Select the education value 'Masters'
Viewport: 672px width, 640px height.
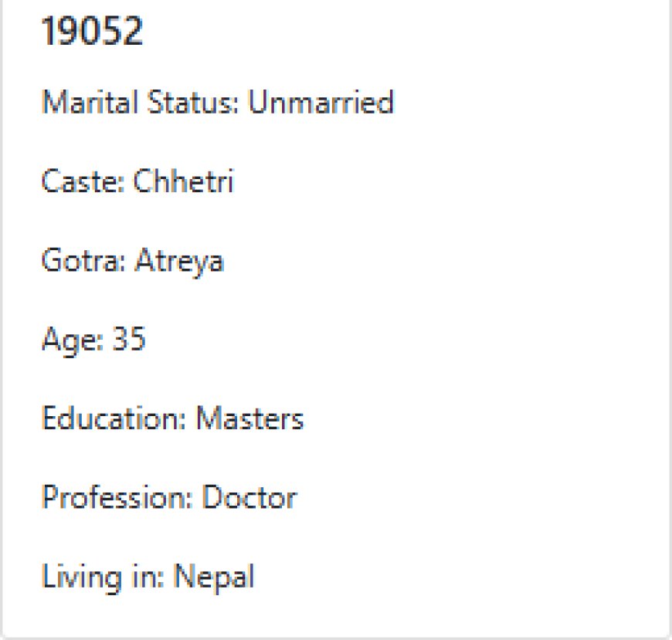click(249, 419)
